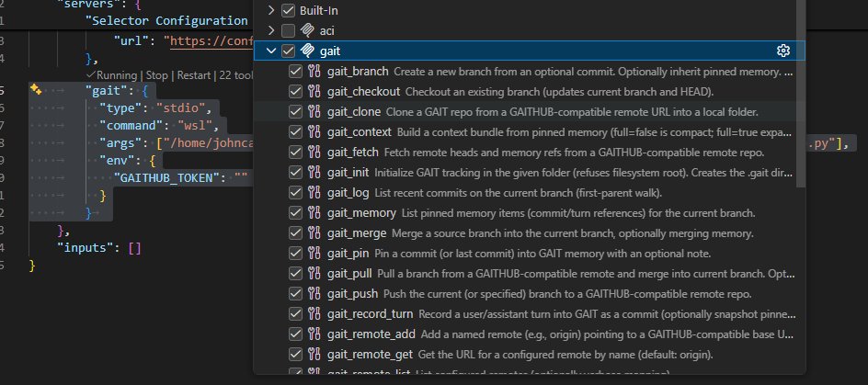Uncheck the gait_push checkbox

click(295, 294)
